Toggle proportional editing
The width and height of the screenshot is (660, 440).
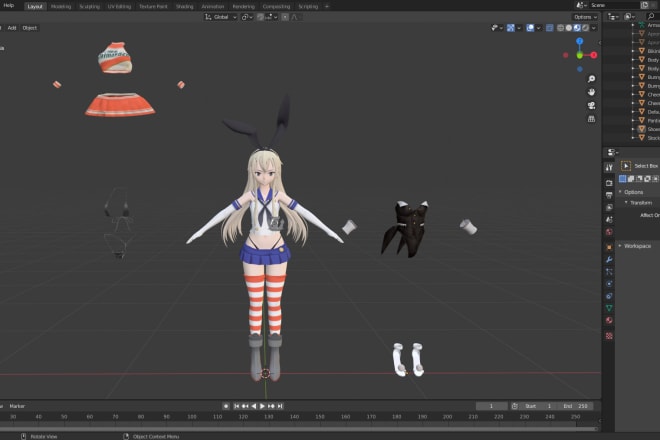(x=285, y=17)
